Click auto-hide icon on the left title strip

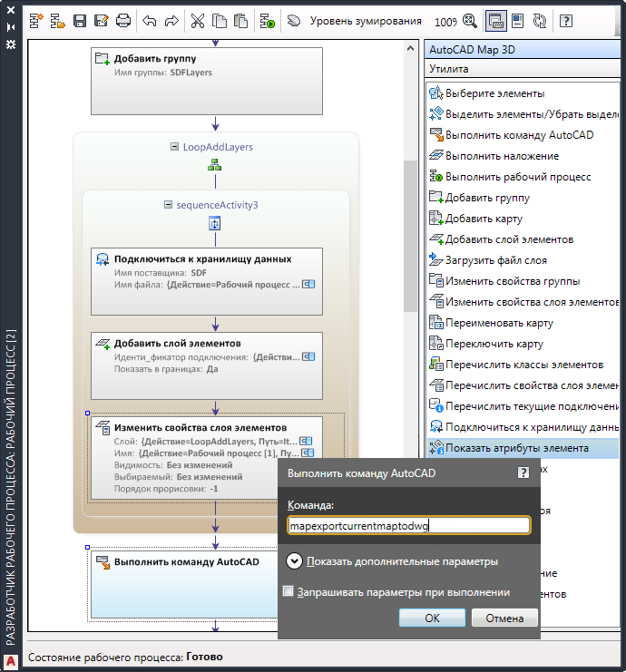pyautogui.click(x=11, y=27)
